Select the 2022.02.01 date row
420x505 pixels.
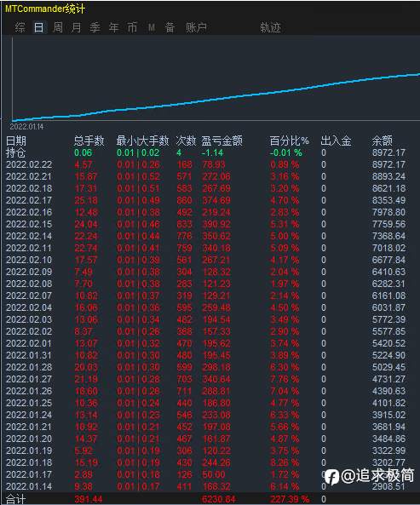pyautogui.click(x=29, y=343)
